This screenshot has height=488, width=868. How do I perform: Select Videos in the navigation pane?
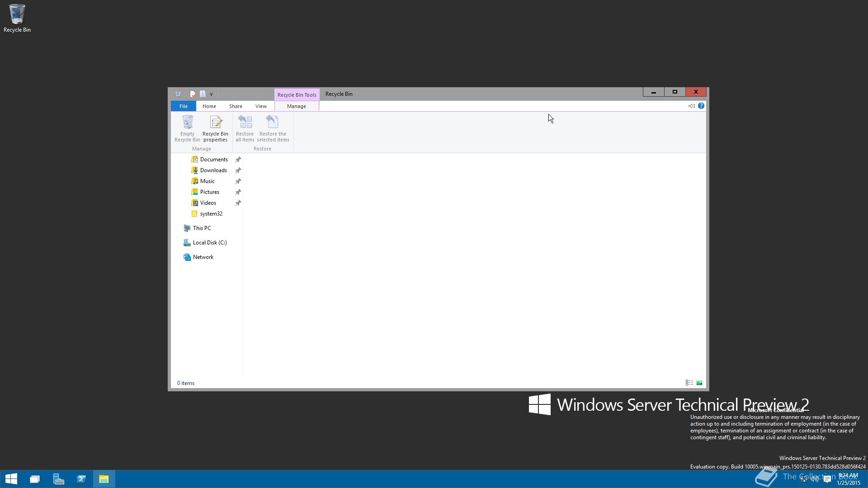(x=208, y=203)
